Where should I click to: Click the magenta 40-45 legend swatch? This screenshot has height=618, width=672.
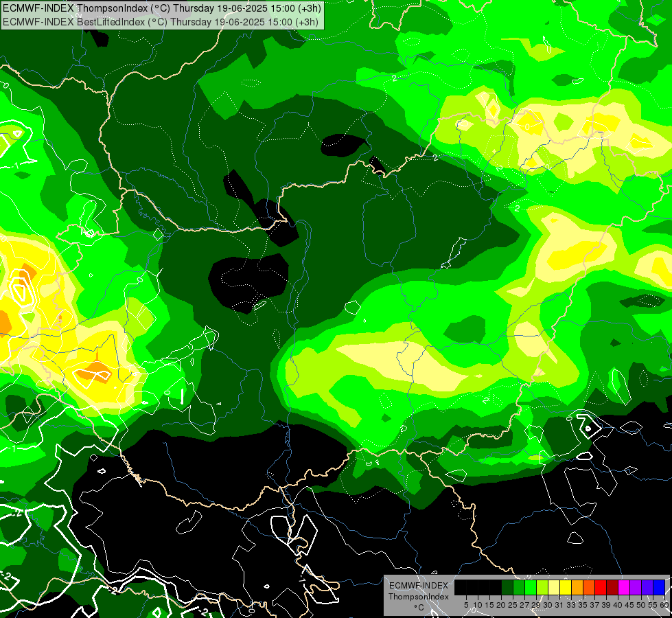(x=624, y=587)
